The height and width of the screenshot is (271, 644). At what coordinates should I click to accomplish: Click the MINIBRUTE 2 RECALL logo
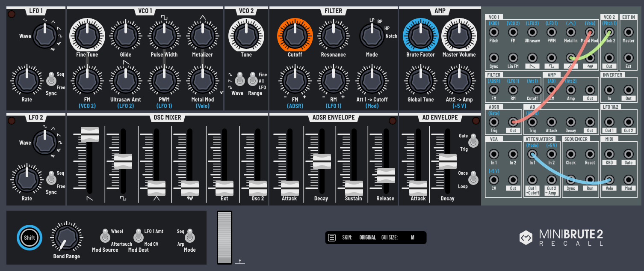(x=561, y=237)
